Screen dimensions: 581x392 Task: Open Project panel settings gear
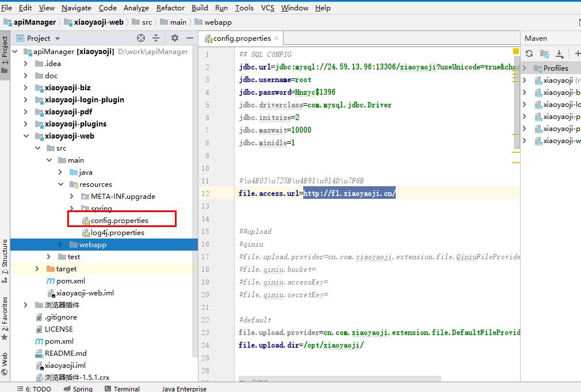(x=174, y=38)
